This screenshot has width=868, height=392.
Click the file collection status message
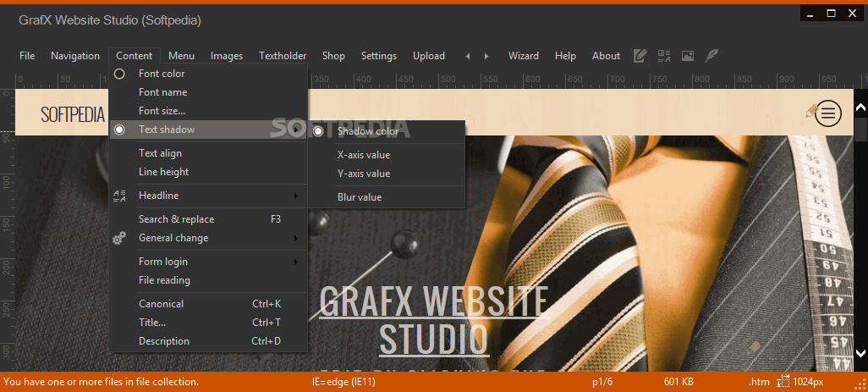(x=101, y=382)
